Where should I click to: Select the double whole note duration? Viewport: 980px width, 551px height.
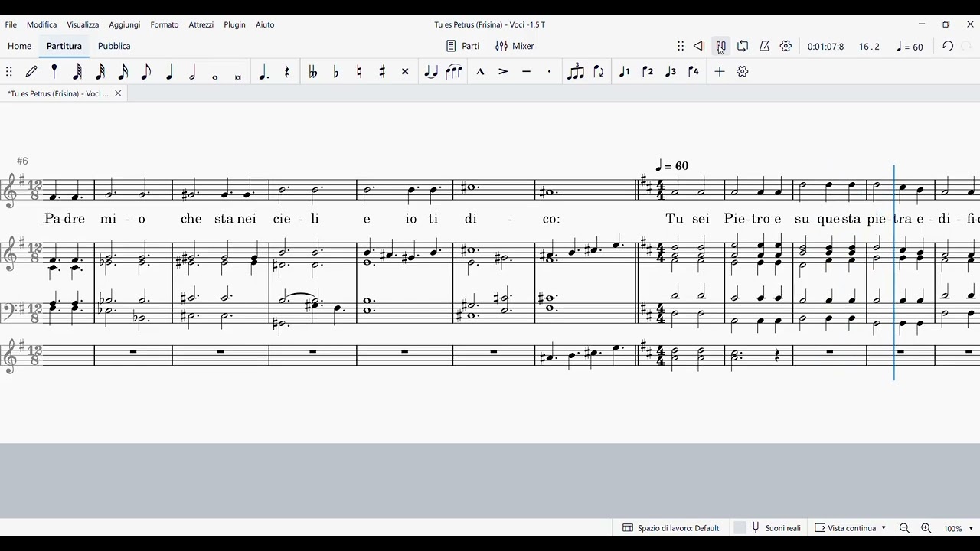click(x=238, y=77)
